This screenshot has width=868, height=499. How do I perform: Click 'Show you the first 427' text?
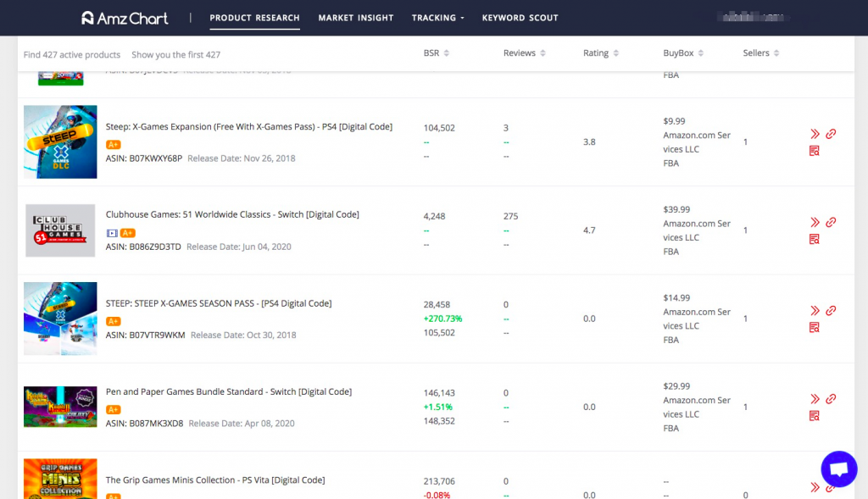coord(176,55)
